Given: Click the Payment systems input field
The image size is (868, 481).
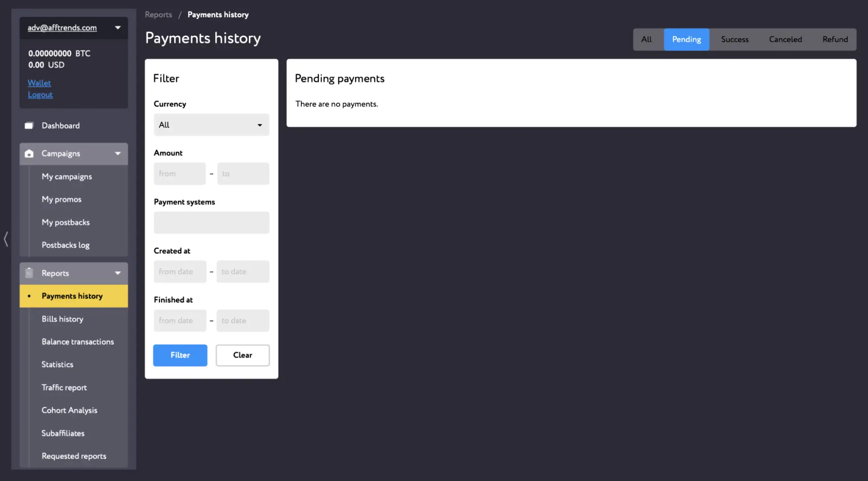Looking at the screenshot, I should coord(211,222).
